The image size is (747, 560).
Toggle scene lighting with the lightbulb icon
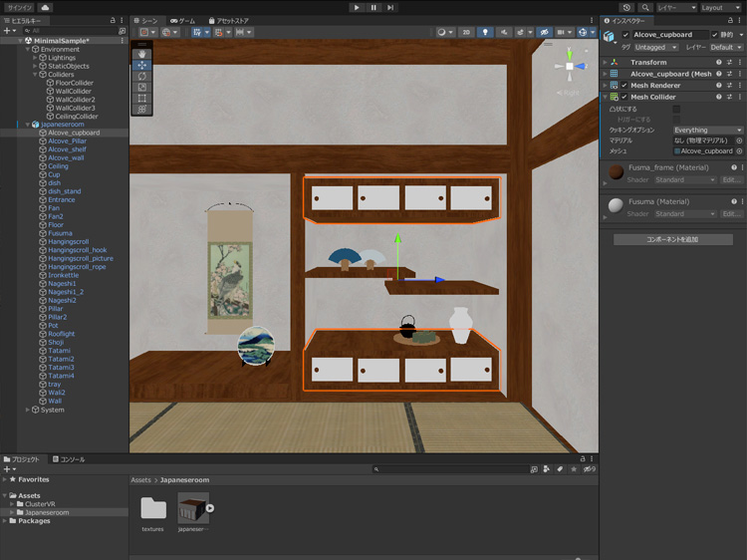(486, 32)
